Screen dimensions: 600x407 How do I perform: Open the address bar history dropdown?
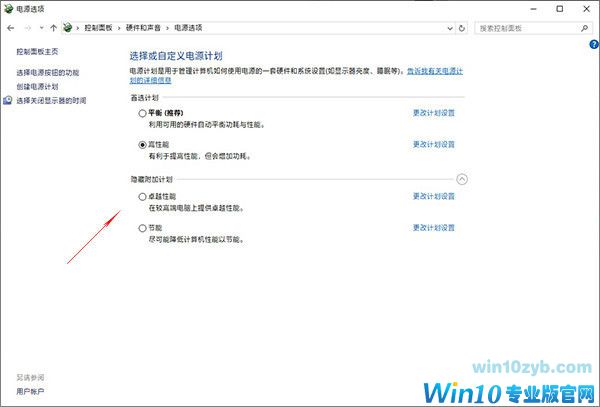click(x=450, y=28)
